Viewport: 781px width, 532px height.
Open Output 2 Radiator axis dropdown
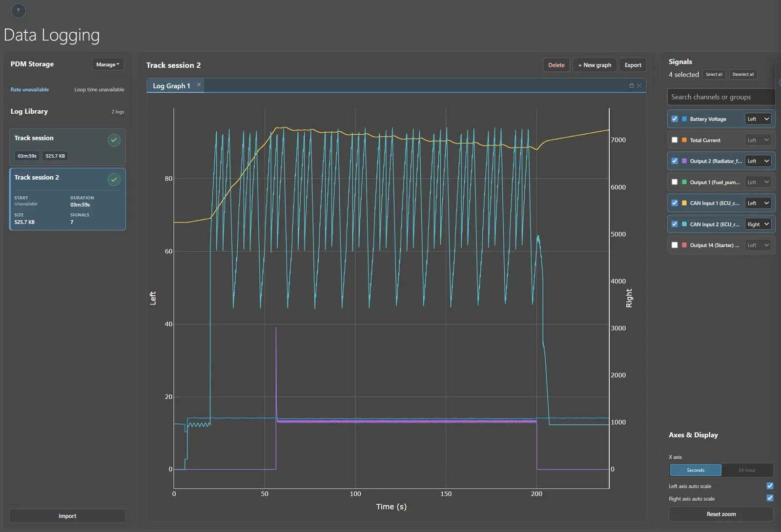(x=758, y=161)
